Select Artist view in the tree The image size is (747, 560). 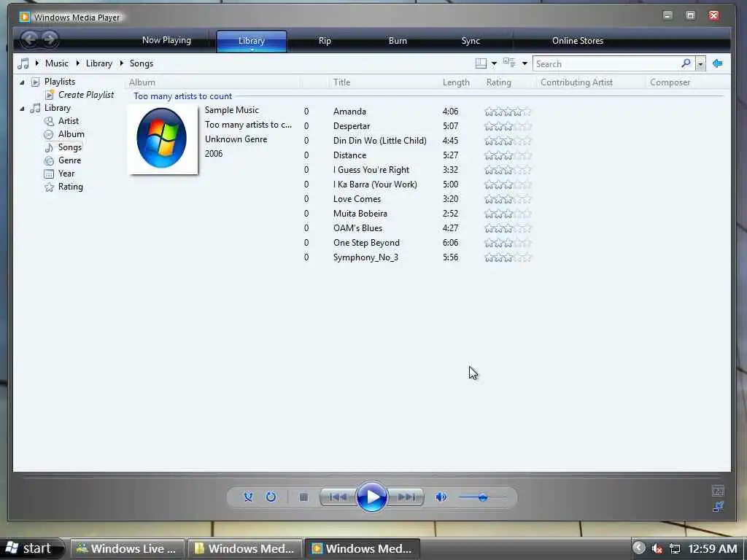click(x=68, y=121)
